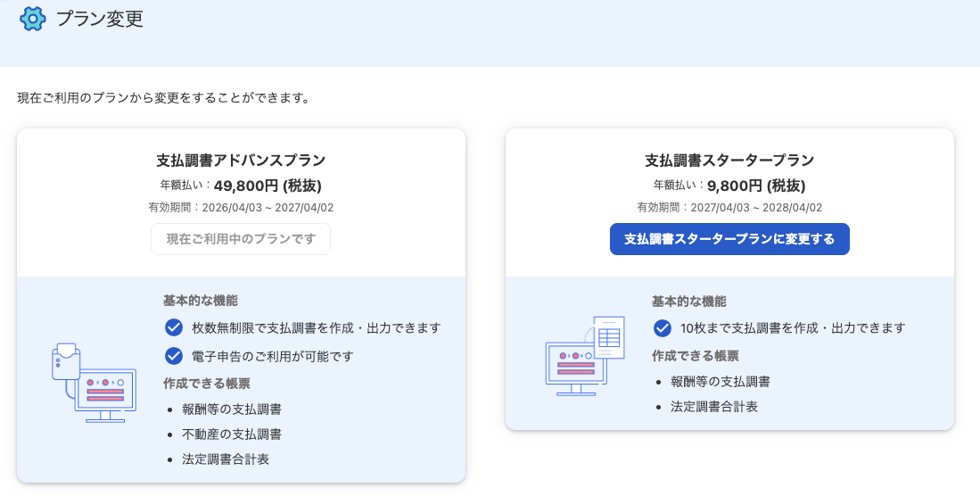Click the checkmark beside 10枚まで支払調書を作成
The image size is (980, 496).
[662, 327]
